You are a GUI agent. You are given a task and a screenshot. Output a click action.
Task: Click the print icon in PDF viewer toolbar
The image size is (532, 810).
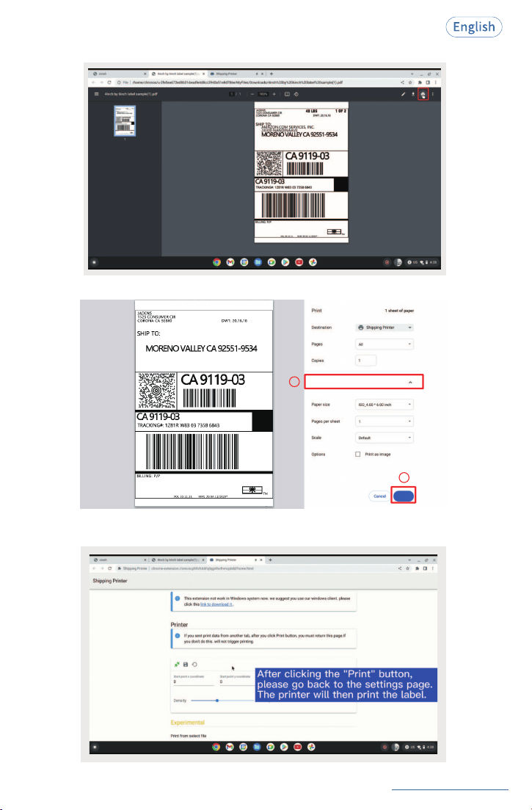pyautogui.click(x=423, y=94)
